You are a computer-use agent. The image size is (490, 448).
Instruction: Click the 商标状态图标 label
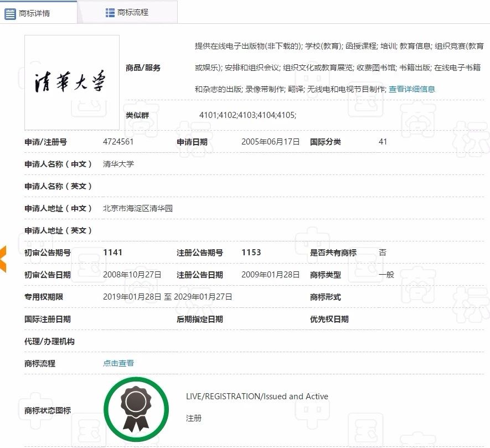(x=48, y=410)
